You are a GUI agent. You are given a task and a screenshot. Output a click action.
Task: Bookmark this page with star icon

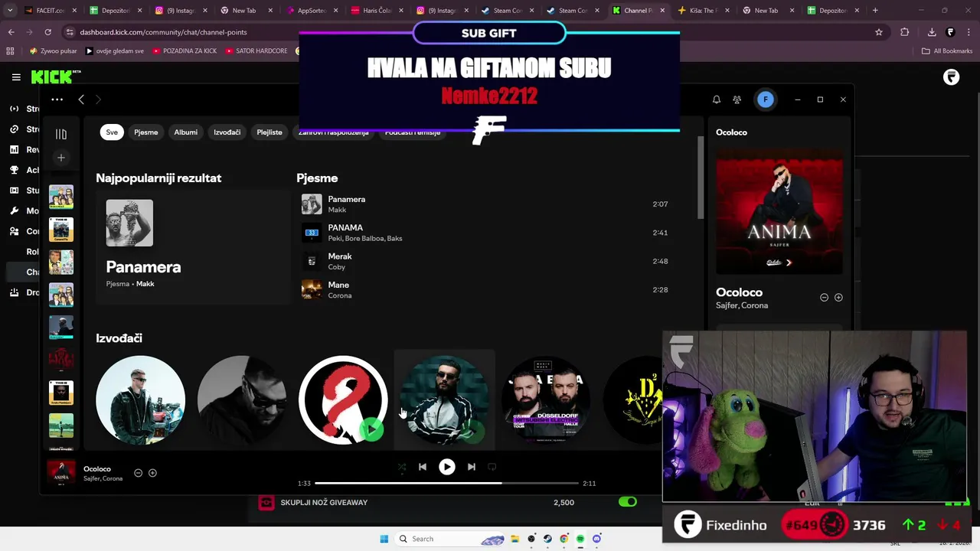click(879, 32)
